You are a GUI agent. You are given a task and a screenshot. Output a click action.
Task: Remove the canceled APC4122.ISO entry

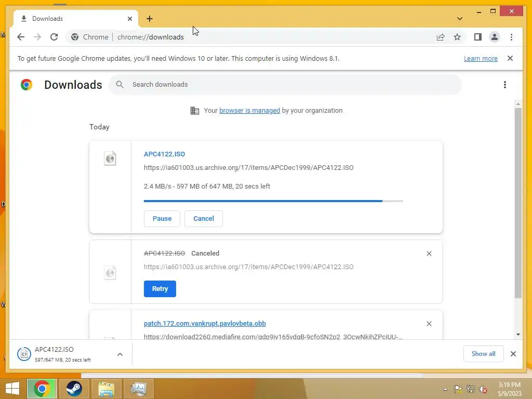(x=429, y=254)
